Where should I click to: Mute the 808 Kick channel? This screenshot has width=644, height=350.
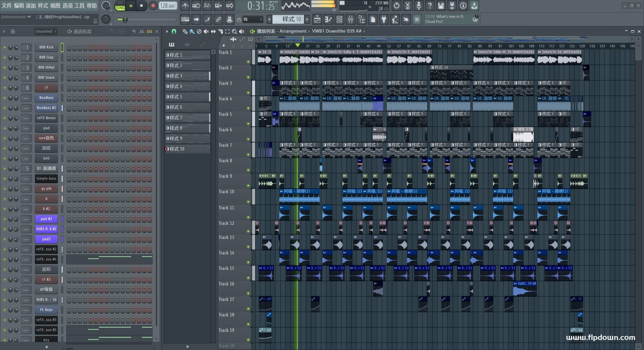[x=5, y=47]
